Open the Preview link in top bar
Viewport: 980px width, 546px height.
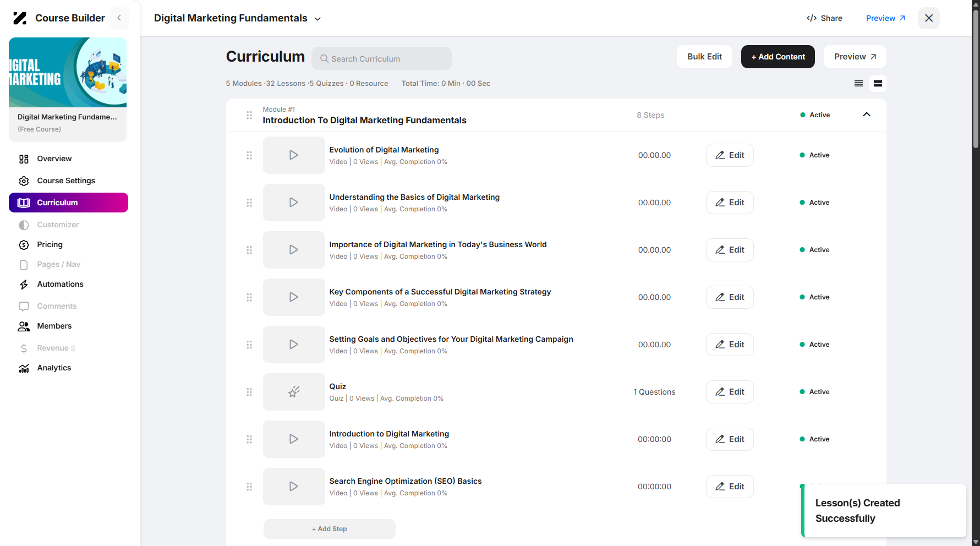click(885, 18)
